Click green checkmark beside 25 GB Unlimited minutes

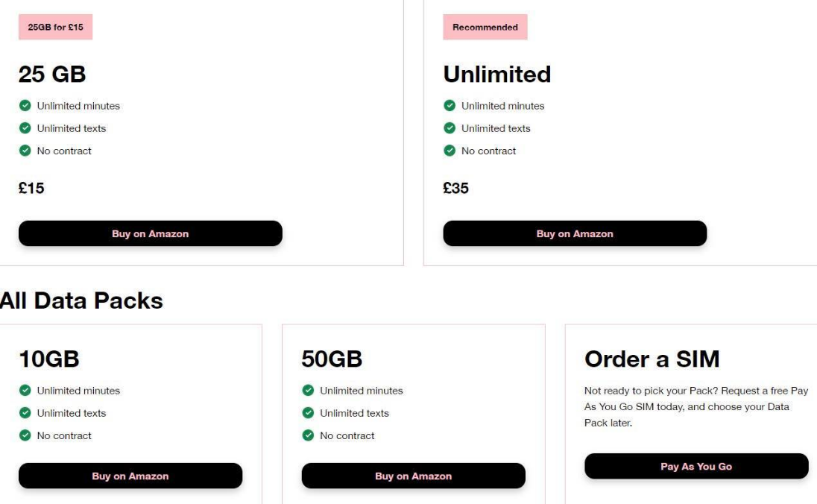click(x=25, y=106)
